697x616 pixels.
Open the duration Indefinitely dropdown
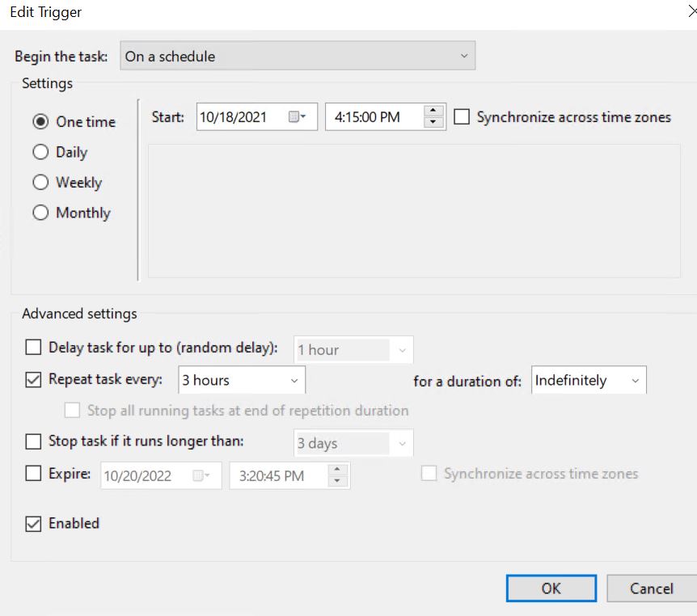tap(589, 381)
